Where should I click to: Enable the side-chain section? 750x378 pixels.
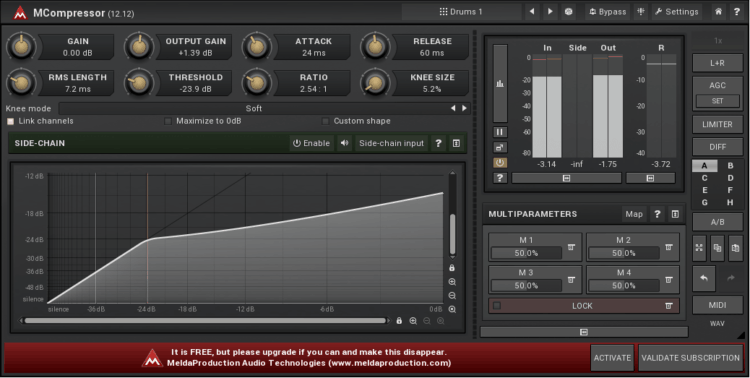(311, 143)
